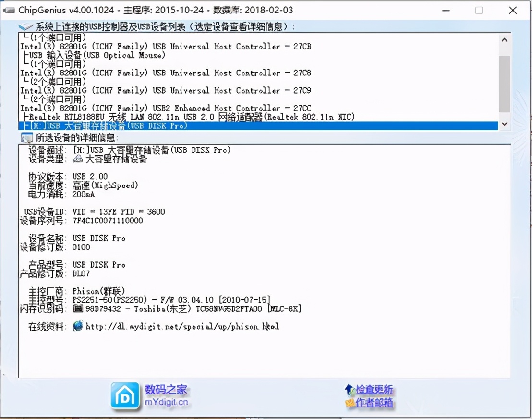
Task: Click the Toshiba TC58NVG5D2FTA00 flash ID text
Action: 193,308
